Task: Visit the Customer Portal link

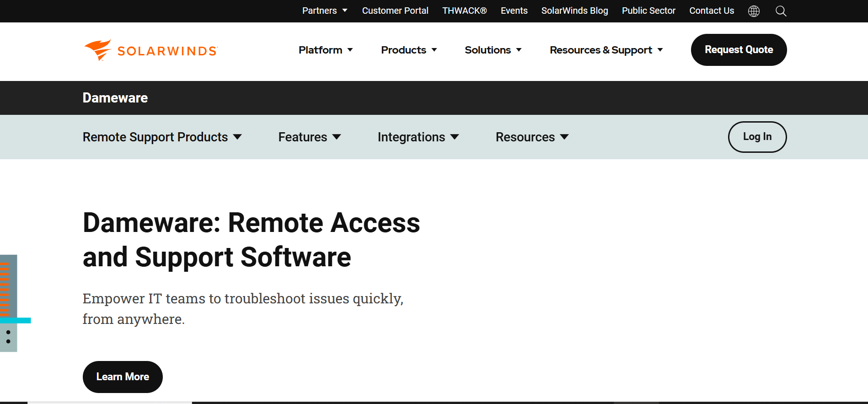Action: click(x=395, y=11)
